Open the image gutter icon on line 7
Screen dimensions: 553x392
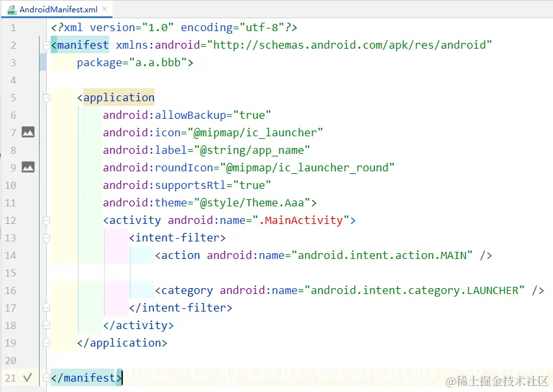[x=28, y=132]
